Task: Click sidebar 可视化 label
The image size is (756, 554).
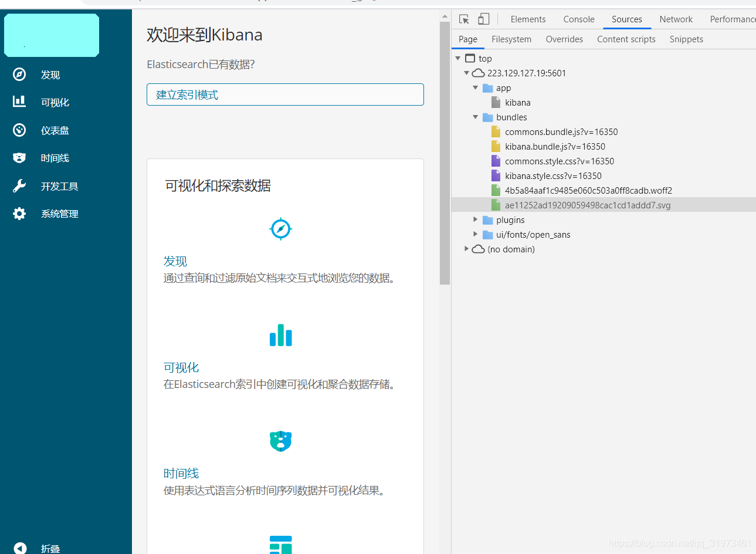Action: coord(55,102)
